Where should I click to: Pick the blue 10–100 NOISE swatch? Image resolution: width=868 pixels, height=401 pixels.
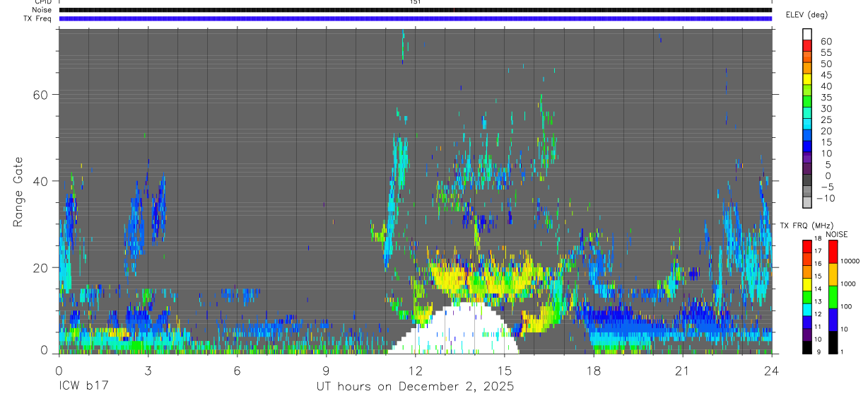[833, 319]
